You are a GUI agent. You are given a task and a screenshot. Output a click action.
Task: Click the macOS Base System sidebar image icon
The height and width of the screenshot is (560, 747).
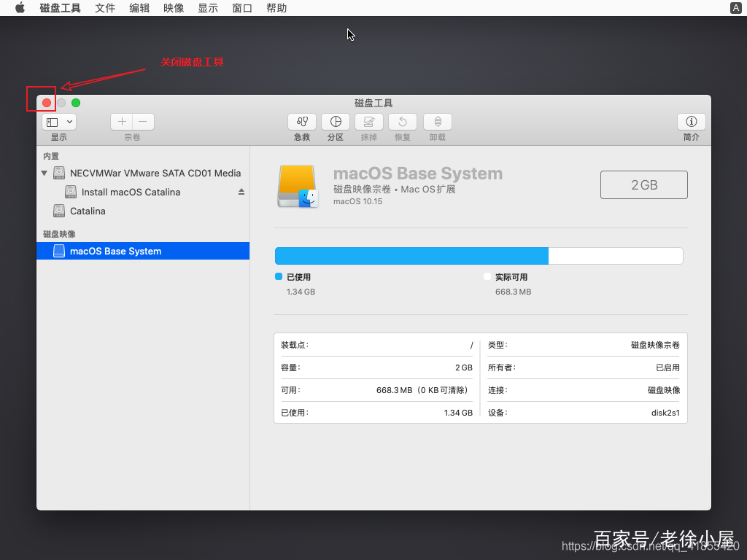[x=59, y=251]
